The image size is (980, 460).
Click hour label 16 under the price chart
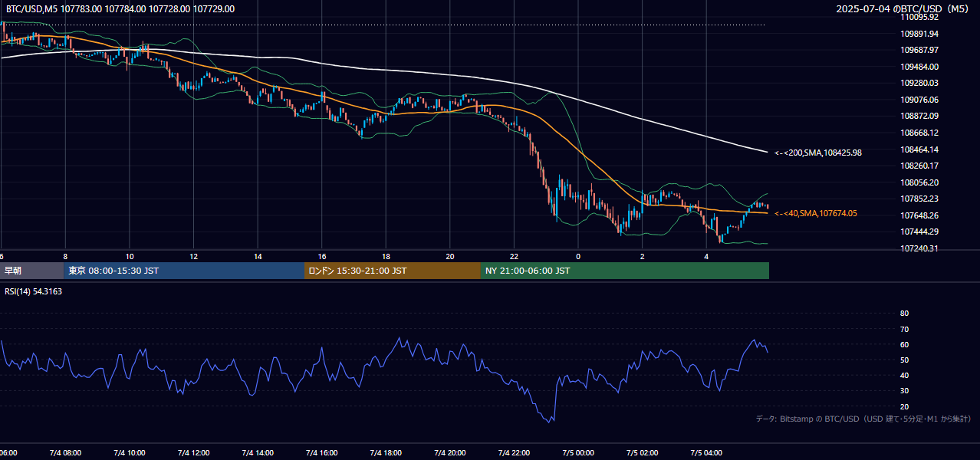(x=322, y=256)
